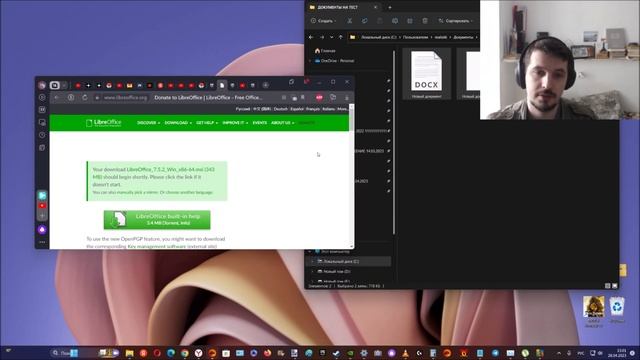This screenshot has height=360, width=640.
Task: Open the Создать dropdown in Explorer toolbar
Action: pyautogui.click(x=324, y=21)
